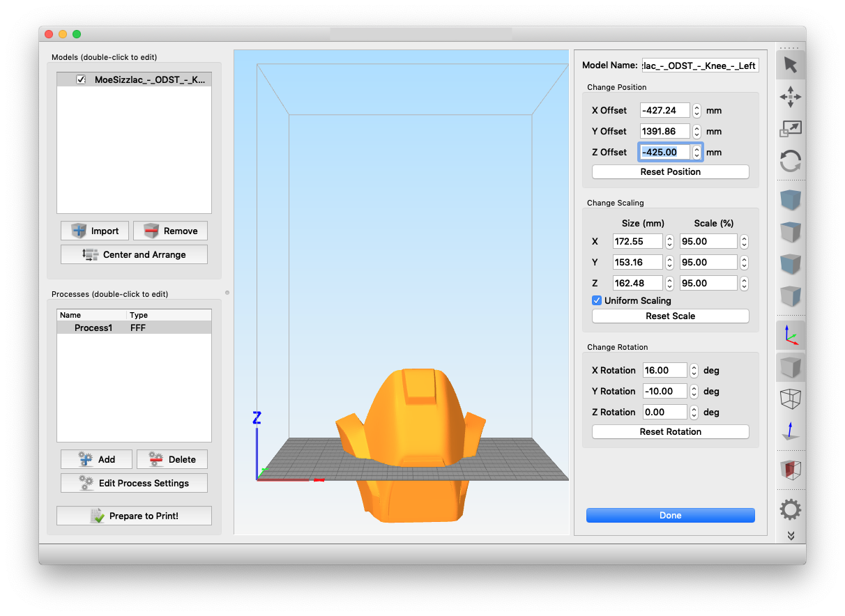Click the X size field showing 172.55

[x=638, y=241]
